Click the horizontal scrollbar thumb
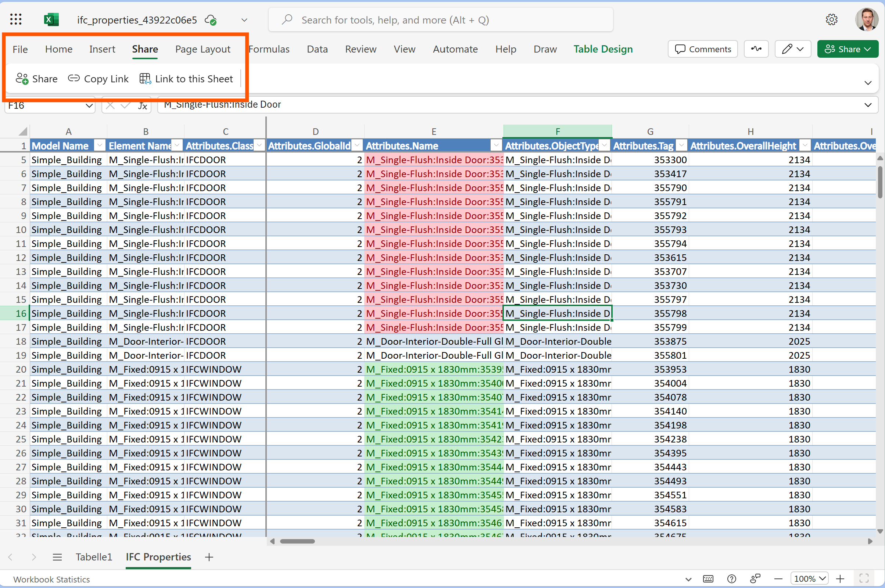Viewport: 885px width, 588px height. click(297, 541)
